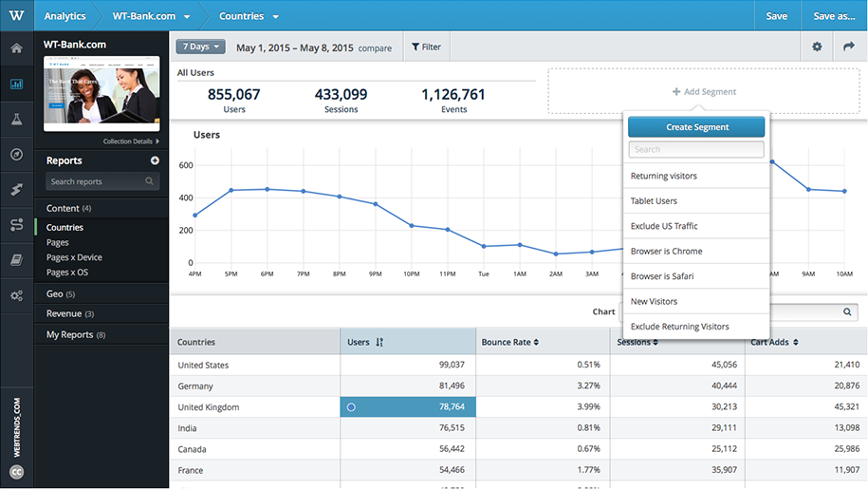
Task: Select Tablet Users segment
Action: point(696,201)
